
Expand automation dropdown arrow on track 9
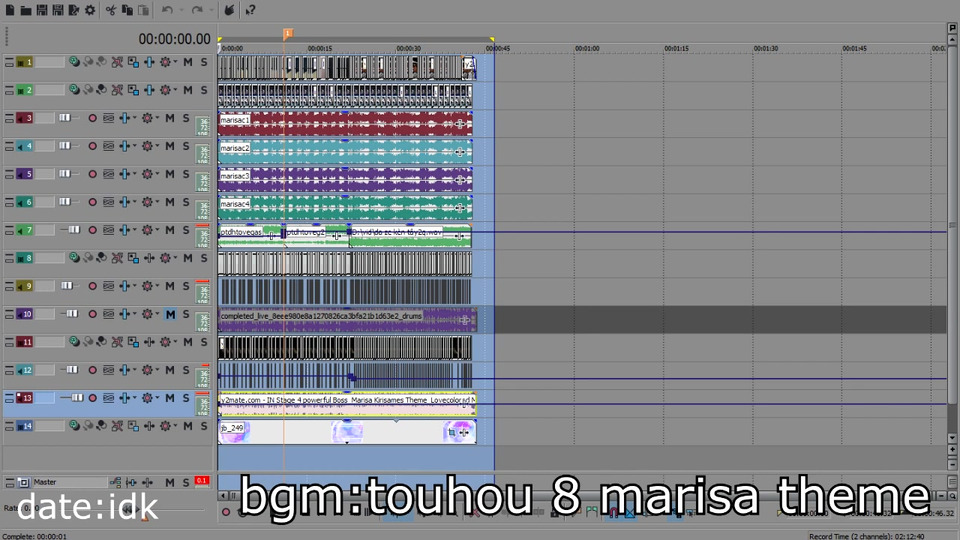tap(157, 286)
